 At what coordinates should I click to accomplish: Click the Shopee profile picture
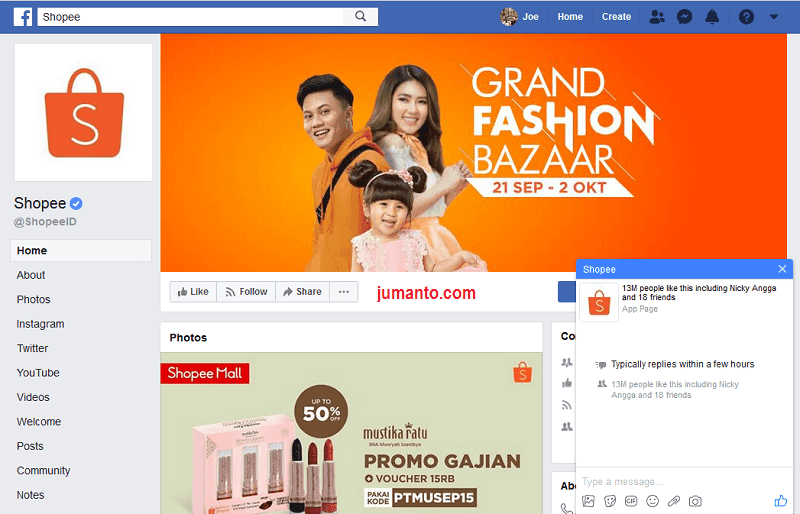83,112
